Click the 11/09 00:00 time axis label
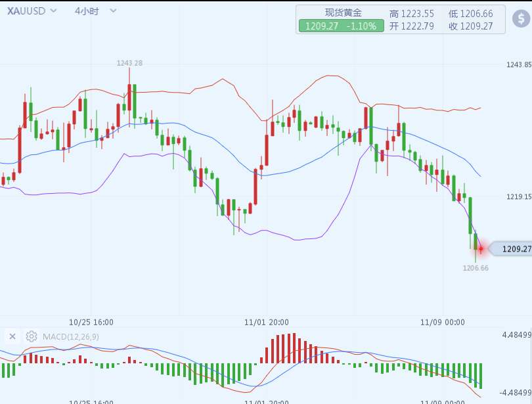Viewport: 532px width, 404px height. click(x=443, y=322)
